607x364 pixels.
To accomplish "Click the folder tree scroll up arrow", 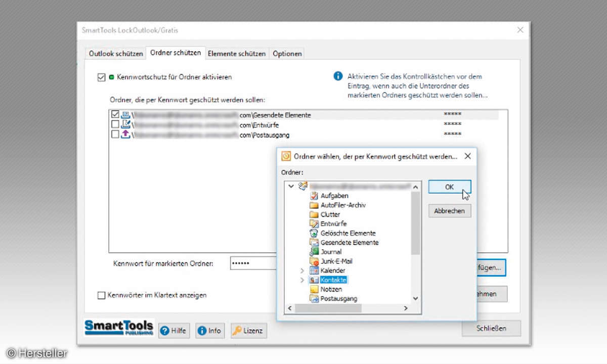I will tap(415, 187).
